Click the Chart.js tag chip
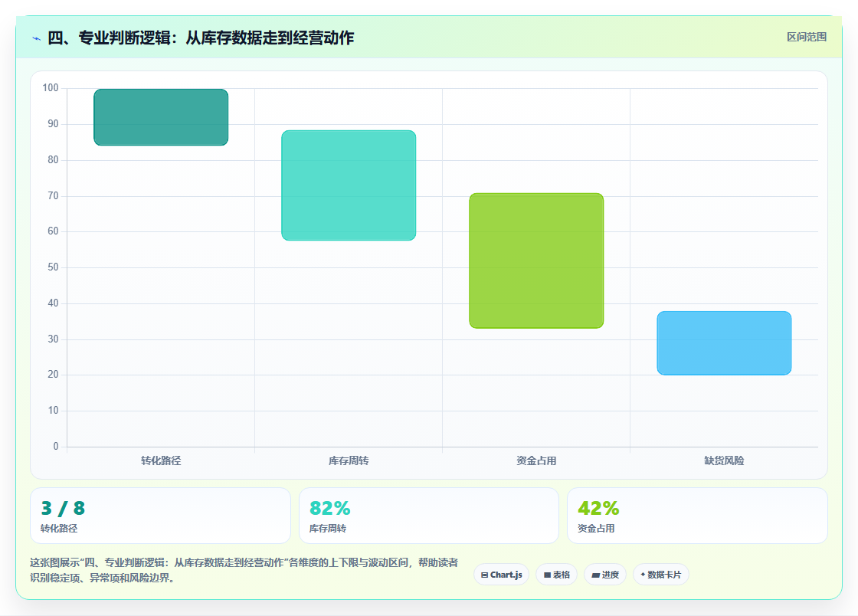 (x=501, y=575)
